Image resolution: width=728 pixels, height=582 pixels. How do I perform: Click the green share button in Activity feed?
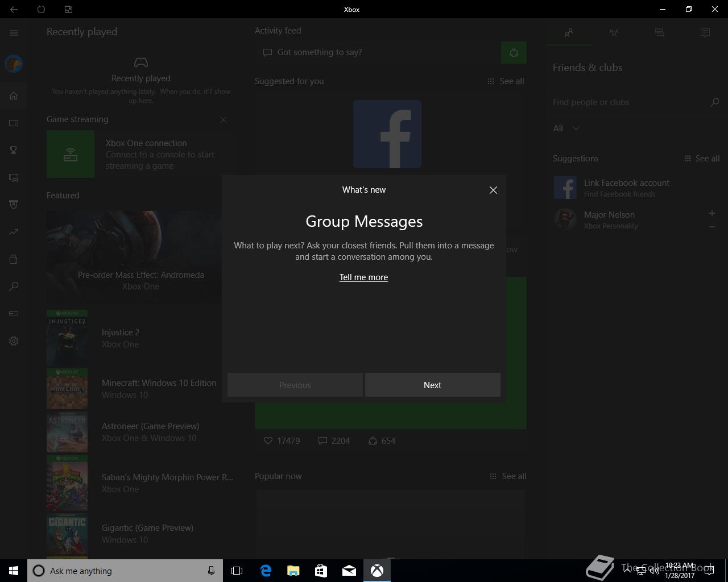[514, 53]
